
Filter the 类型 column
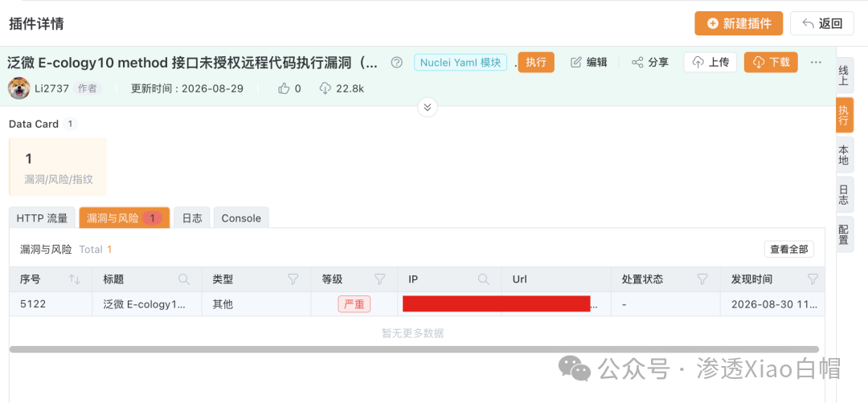tap(293, 279)
